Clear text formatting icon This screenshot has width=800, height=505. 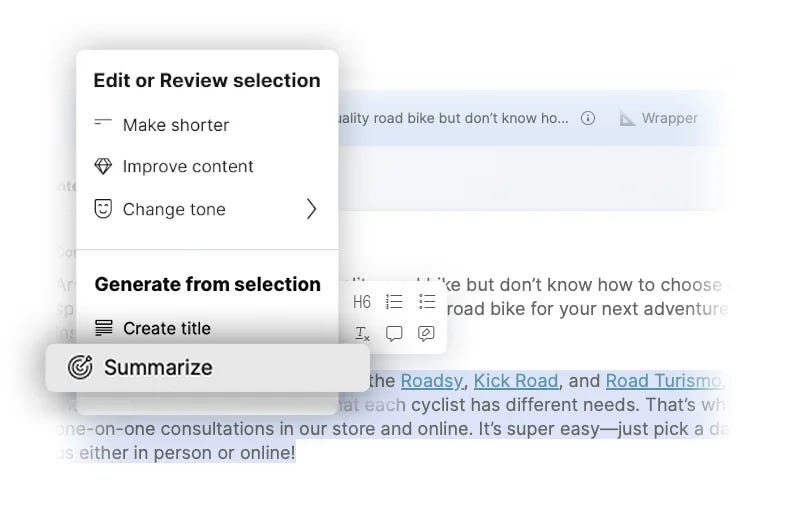[362, 334]
